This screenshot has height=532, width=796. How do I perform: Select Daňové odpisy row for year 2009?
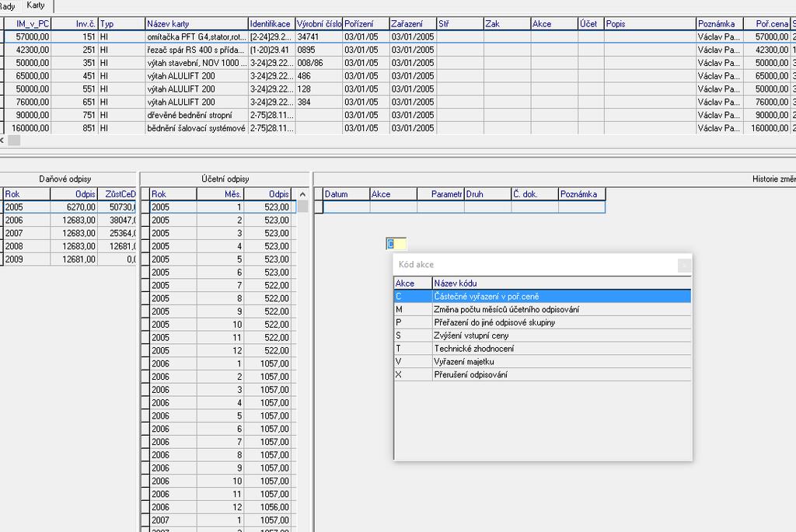69,259
